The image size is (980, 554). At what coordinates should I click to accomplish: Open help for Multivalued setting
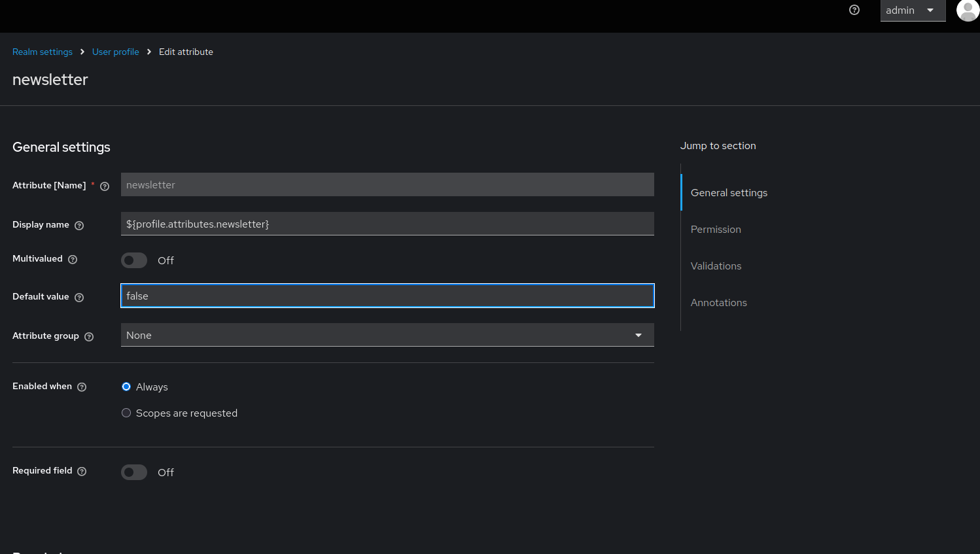[x=73, y=259]
